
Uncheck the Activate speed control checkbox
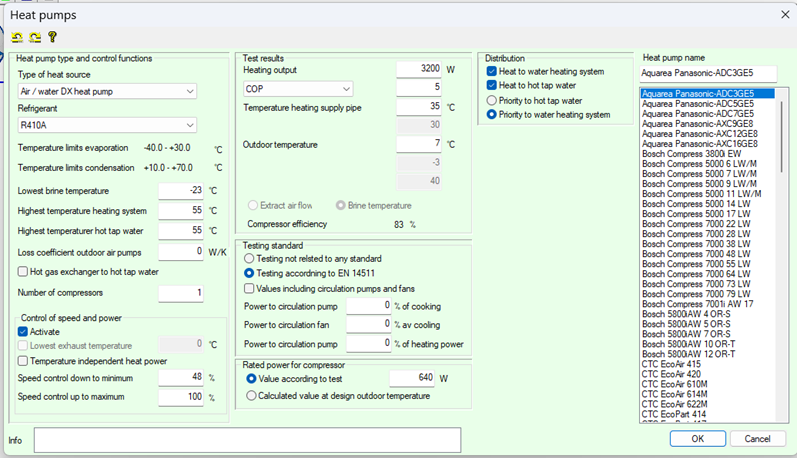tap(23, 331)
